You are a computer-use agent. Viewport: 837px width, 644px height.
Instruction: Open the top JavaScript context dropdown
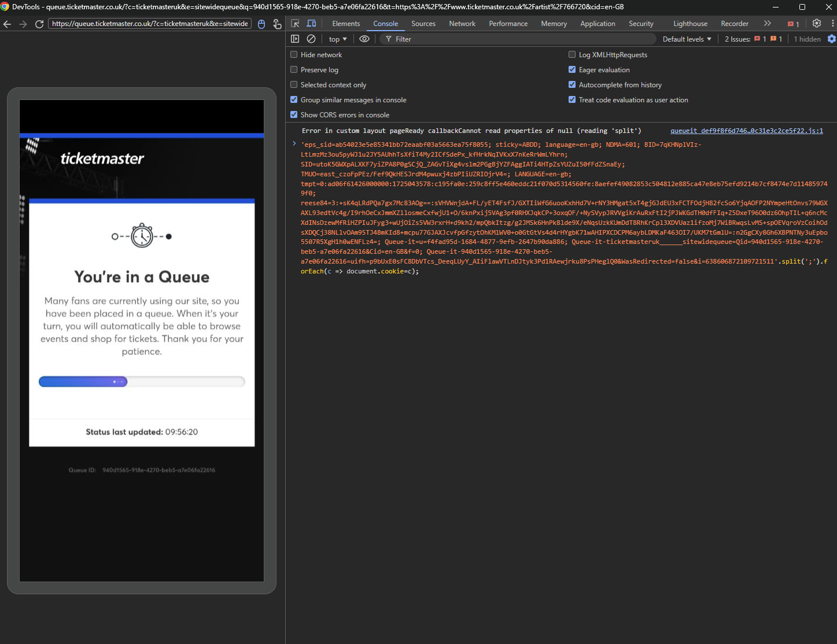point(338,39)
